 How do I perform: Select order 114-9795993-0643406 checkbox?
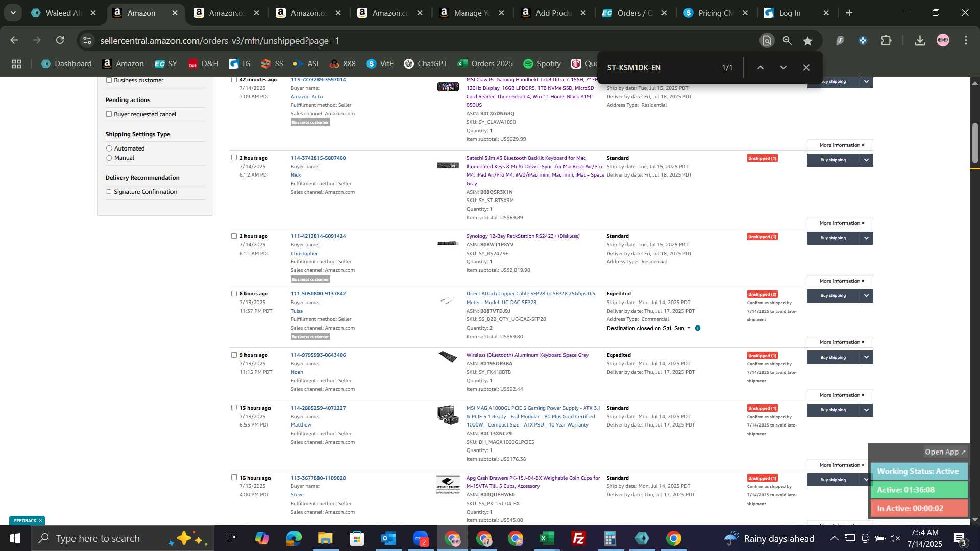tap(234, 355)
